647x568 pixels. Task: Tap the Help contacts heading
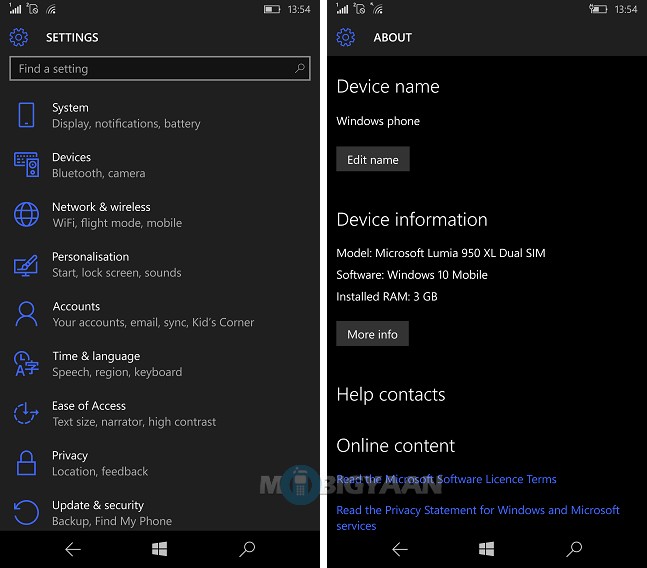pos(391,395)
